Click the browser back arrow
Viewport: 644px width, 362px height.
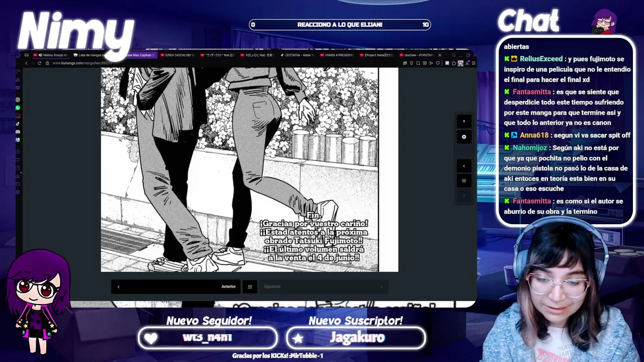(26, 63)
